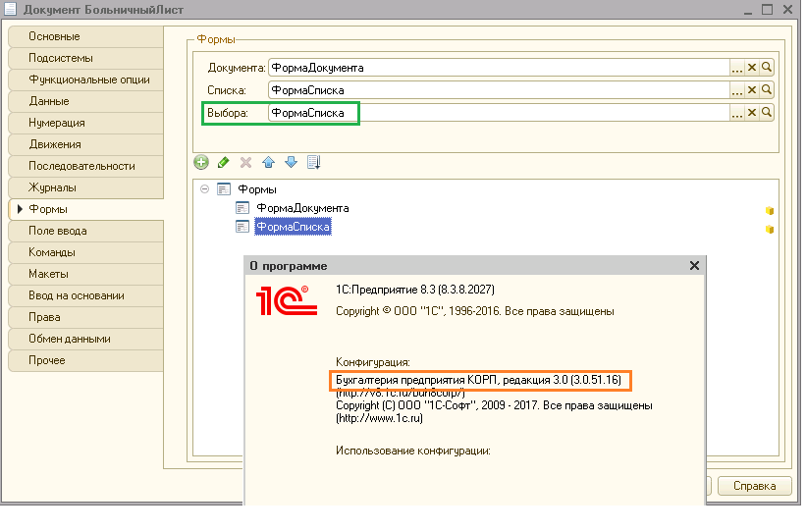806x532 pixels.
Task: Open Выбора form with magnifier icon
Action: [767, 113]
